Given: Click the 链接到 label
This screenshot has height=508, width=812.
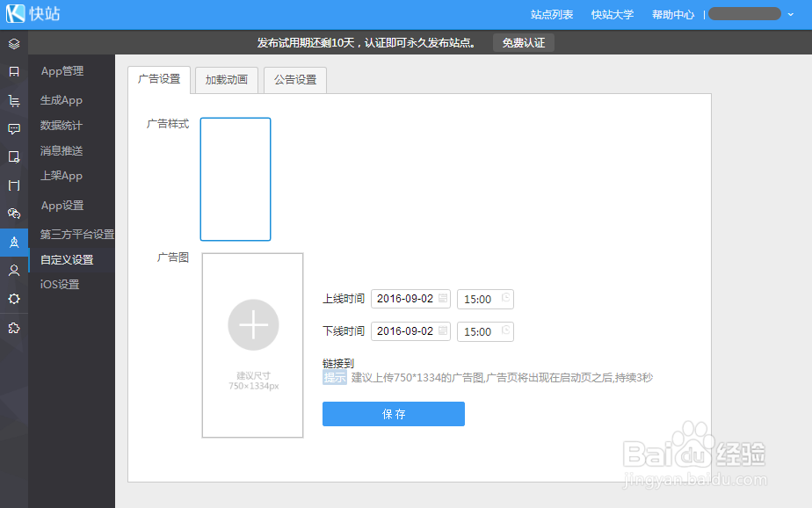Looking at the screenshot, I should point(337,364).
